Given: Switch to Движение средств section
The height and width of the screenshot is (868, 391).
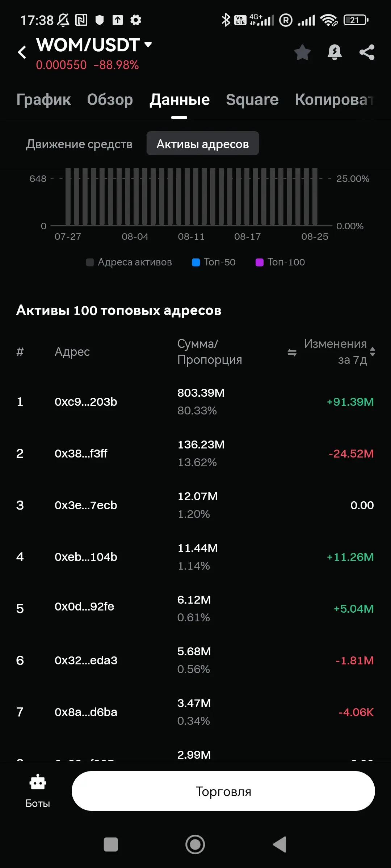Looking at the screenshot, I should pyautogui.click(x=79, y=144).
